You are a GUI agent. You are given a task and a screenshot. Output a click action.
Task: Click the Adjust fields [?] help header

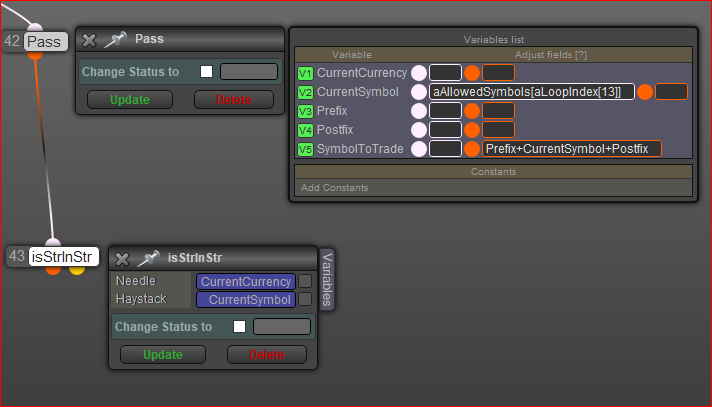click(x=550, y=55)
